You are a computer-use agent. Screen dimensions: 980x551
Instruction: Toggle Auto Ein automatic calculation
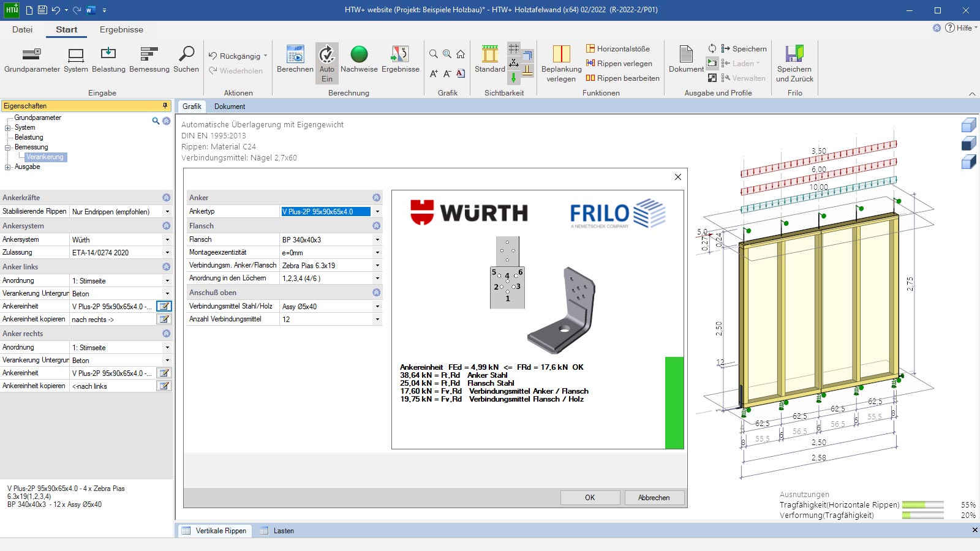[327, 63]
